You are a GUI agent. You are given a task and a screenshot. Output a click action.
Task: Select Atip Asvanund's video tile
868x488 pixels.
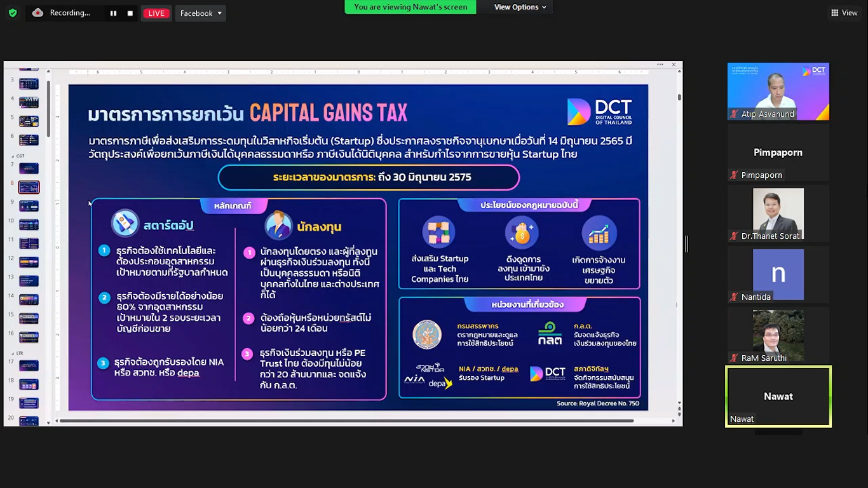tap(778, 91)
